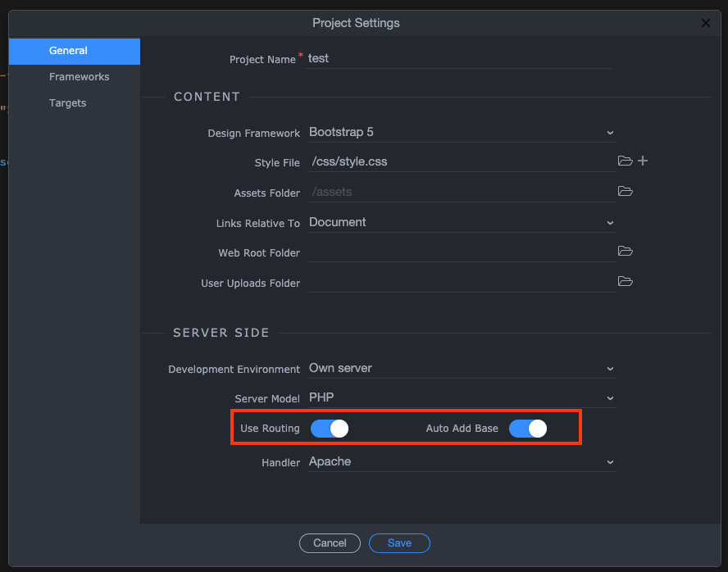Open Design Framework dropdown
This screenshot has width=728, height=572.
tap(462, 132)
